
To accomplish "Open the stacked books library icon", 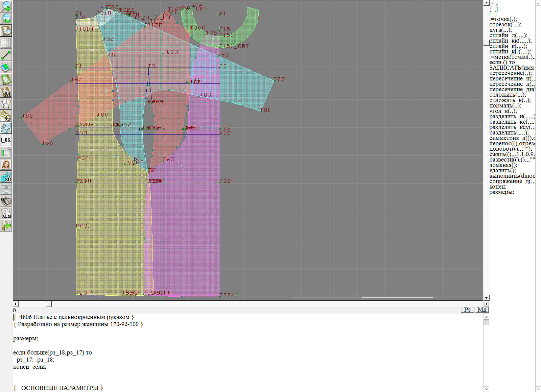I will click(x=6, y=201).
